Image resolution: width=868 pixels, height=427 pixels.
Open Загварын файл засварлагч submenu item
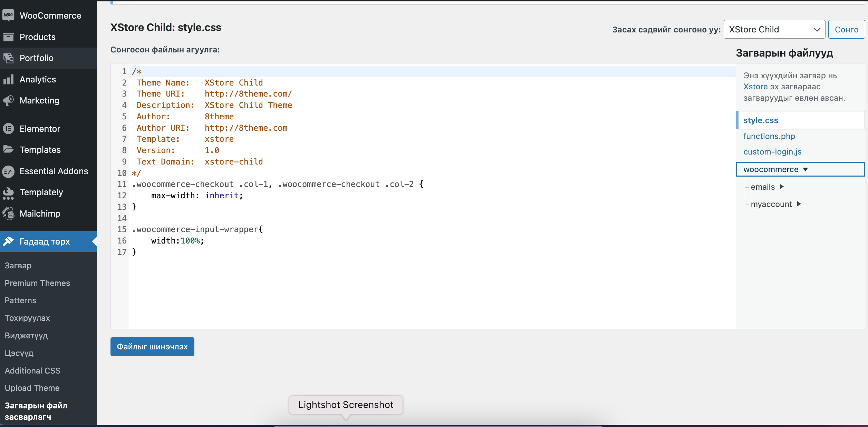tap(36, 411)
